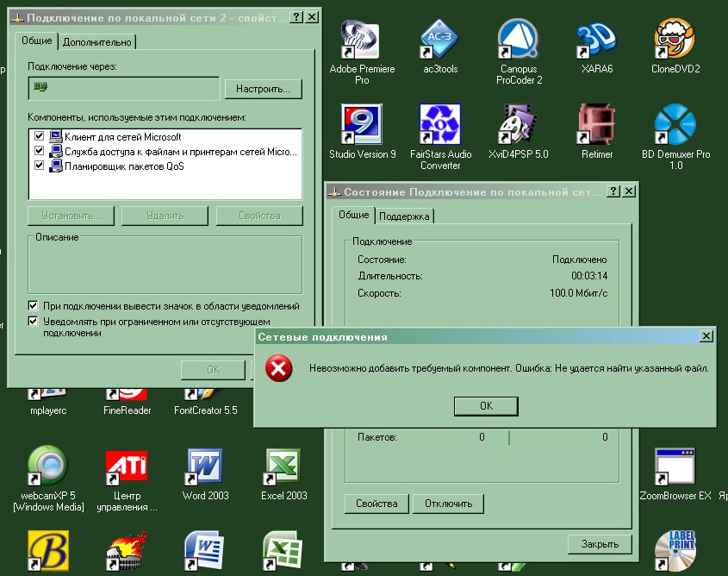Click the 100.0 Мбит/с speed value
728x576 pixels.
578,293
